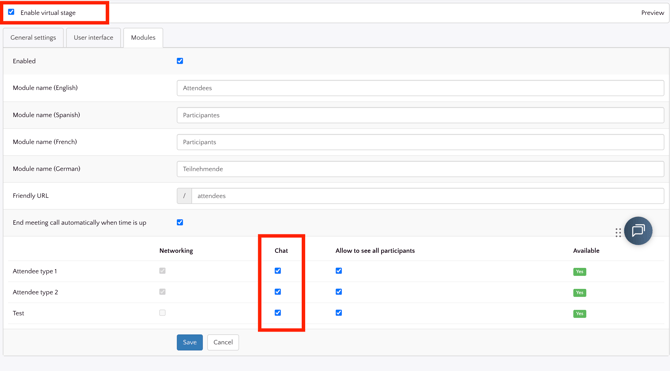Select the Test row label

pos(18,313)
